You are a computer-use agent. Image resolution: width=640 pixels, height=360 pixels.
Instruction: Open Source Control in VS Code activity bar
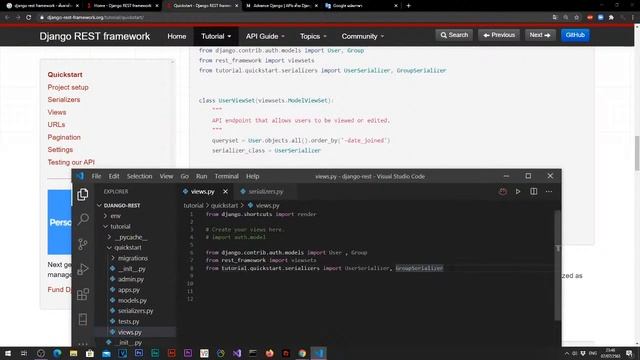click(x=83, y=244)
